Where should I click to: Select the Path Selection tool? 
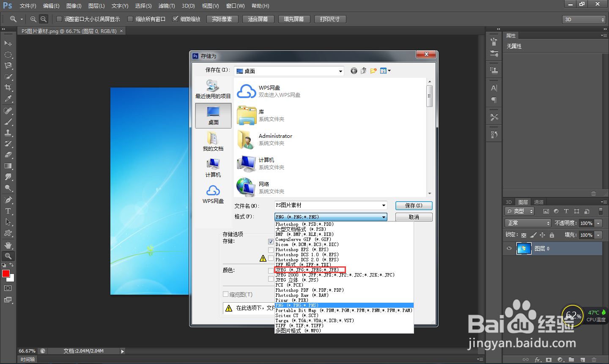8,222
